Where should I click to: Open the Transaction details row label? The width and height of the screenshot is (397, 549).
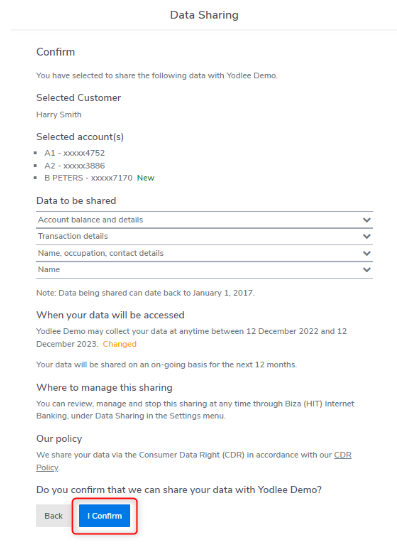pos(73,236)
